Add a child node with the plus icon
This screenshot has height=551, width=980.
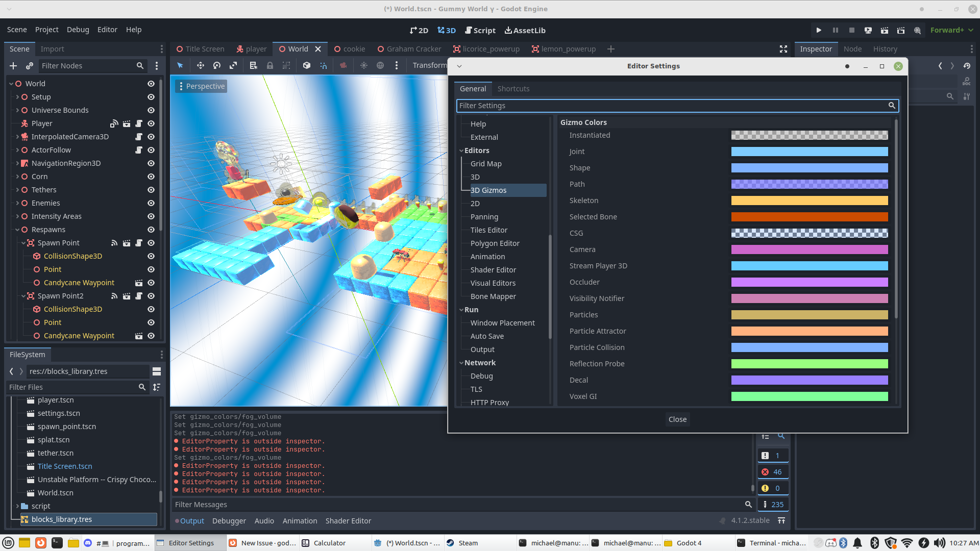pyautogui.click(x=13, y=65)
